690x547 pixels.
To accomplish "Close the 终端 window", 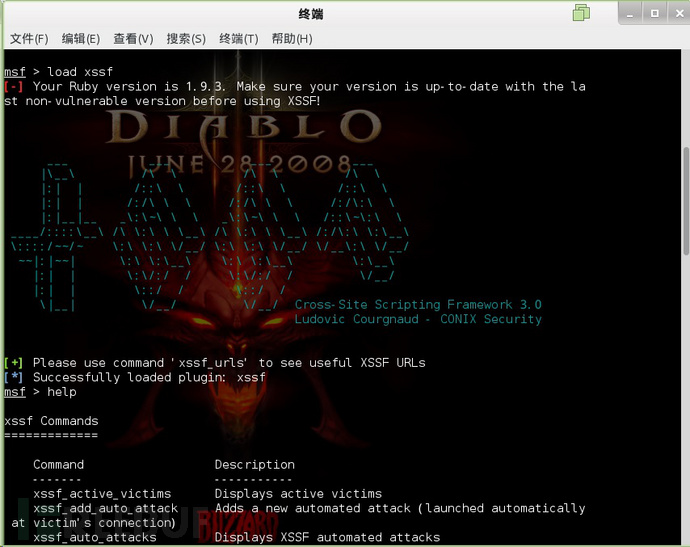I will click(679, 14).
